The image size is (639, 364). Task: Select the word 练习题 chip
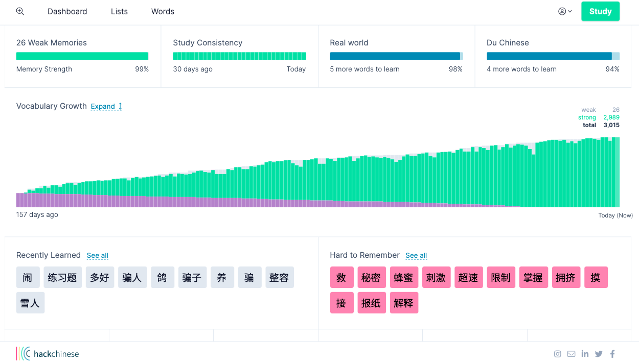(x=62, y=278)
